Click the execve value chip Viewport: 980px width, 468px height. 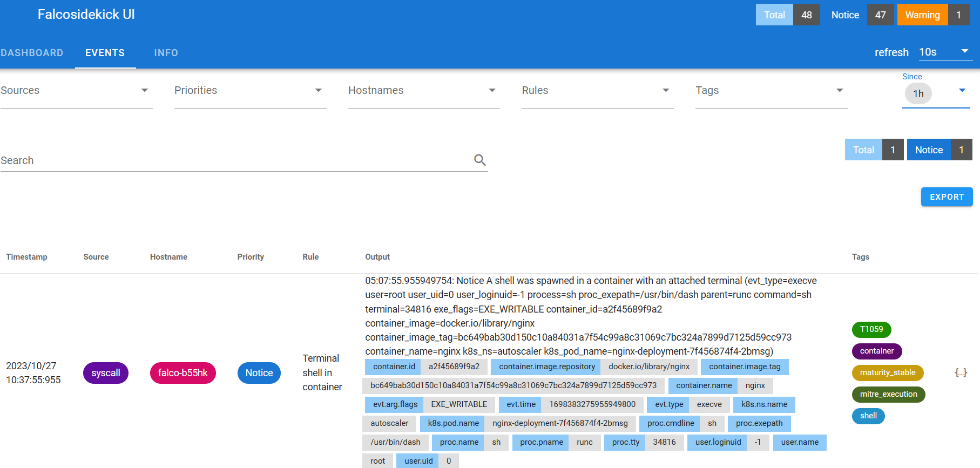tap(709, 404)
